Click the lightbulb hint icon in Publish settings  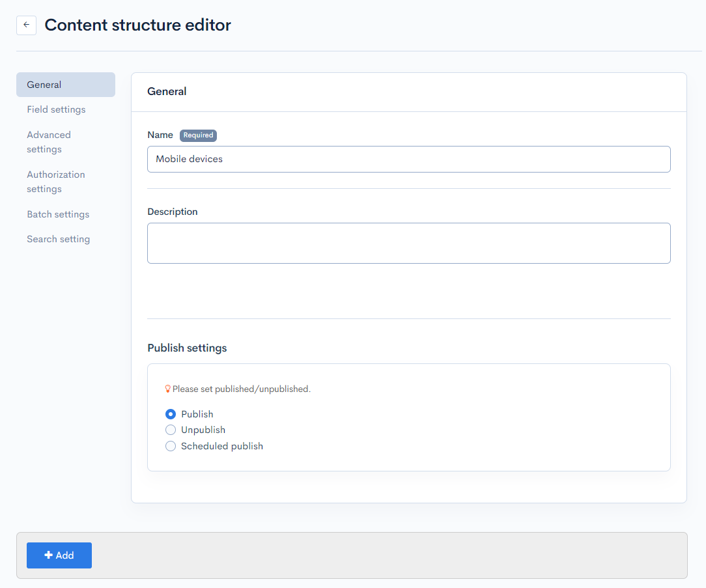point(167,388)
